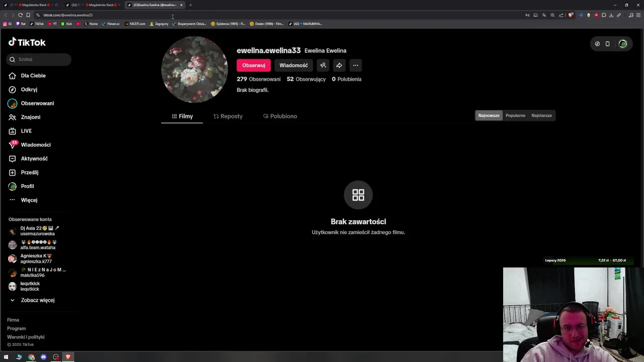
Task: Open the green avatar account menu
Action: (x=623, y=44)
